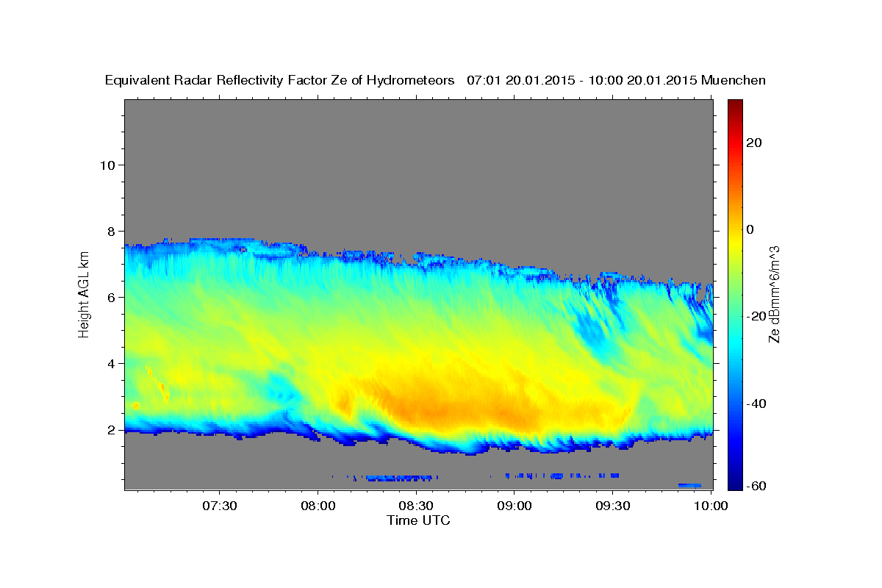Viewport: 882px width, 588px height.
Task: Click the '08:30' time tick label
Action: coord(417,506)
